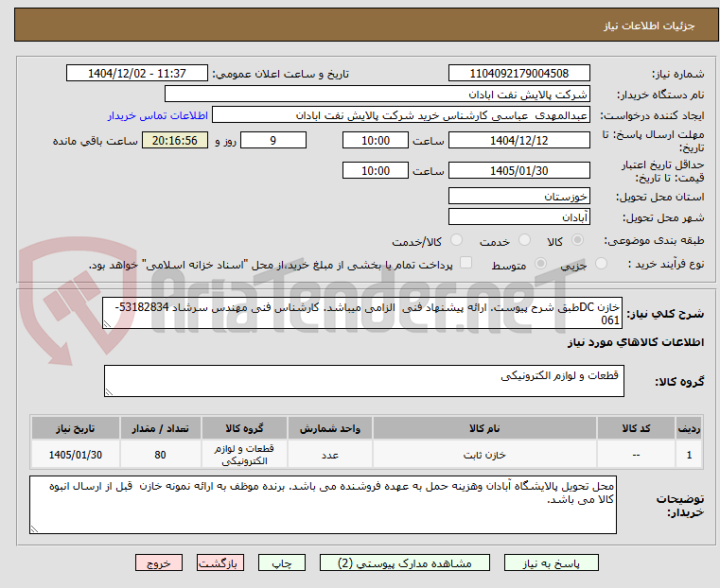Click the تعداد / مقدار column header
Viewport: 720px width, 588px height.
(x=160, y=428)
